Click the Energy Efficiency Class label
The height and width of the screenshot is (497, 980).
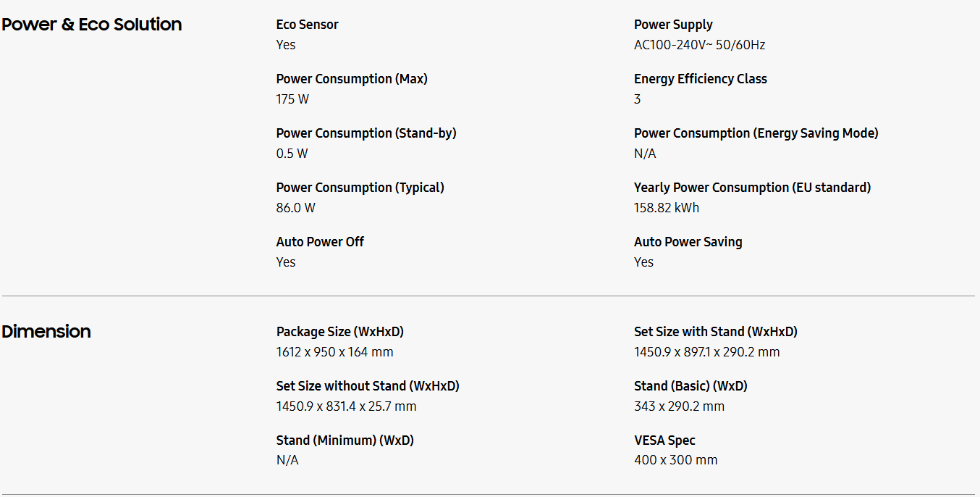tap(700, 79)
